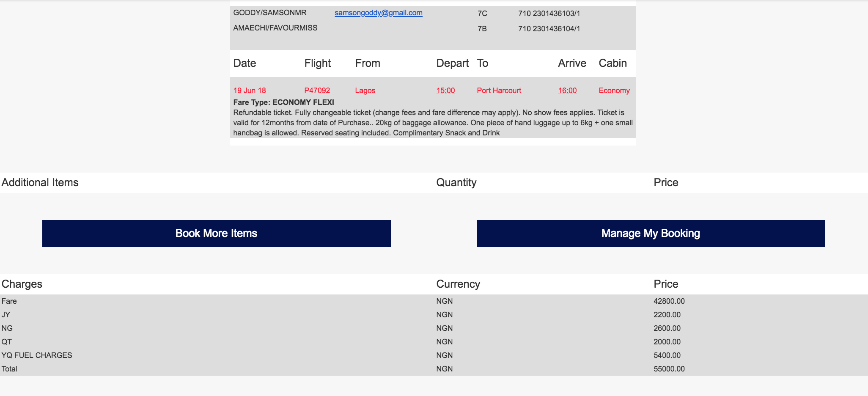Click flight number P47092

[x=317, y=91]
